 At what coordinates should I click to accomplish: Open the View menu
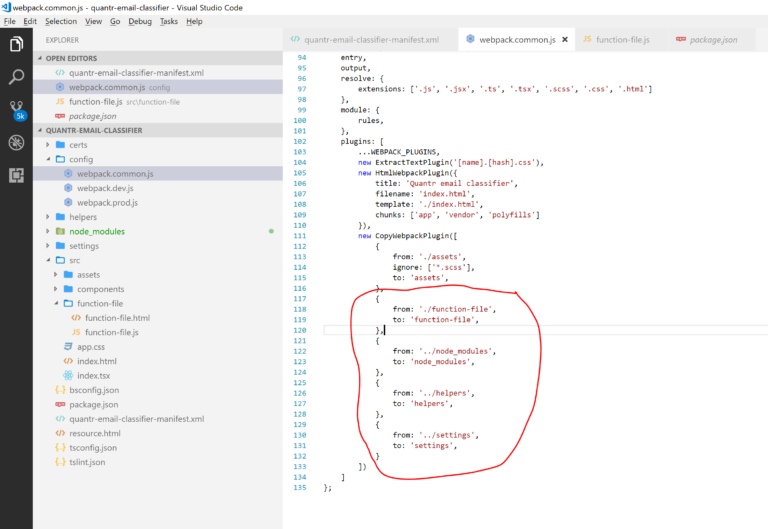(x=93, y=21)
